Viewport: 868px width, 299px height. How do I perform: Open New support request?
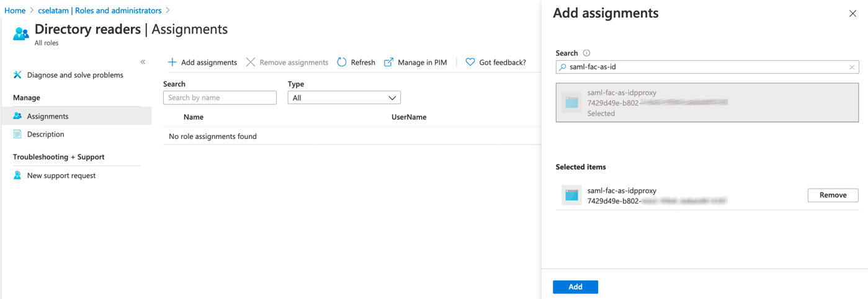tap(61, 176)
